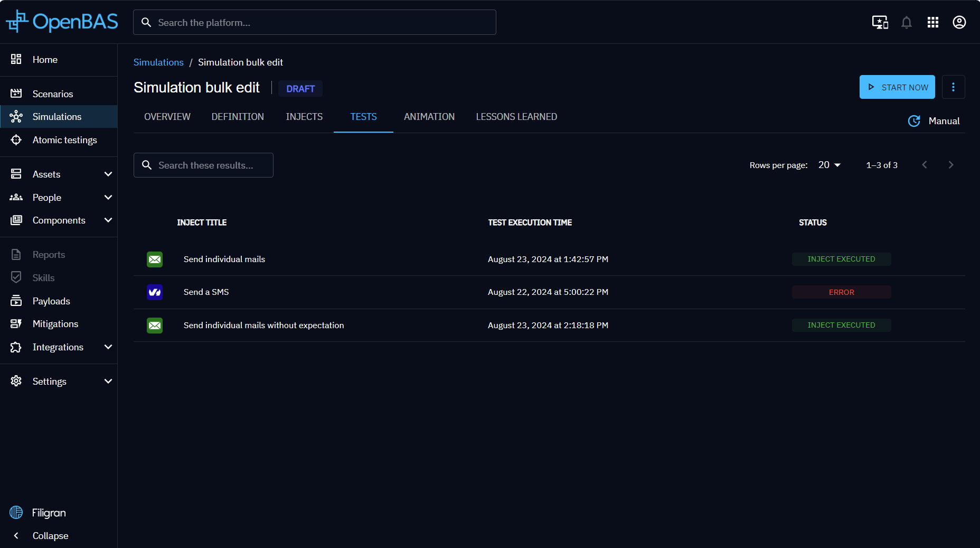Open the Rows per page dropdown
This screenshot has height=548, width=980.
pyautogui.click(x=830, y=165)
